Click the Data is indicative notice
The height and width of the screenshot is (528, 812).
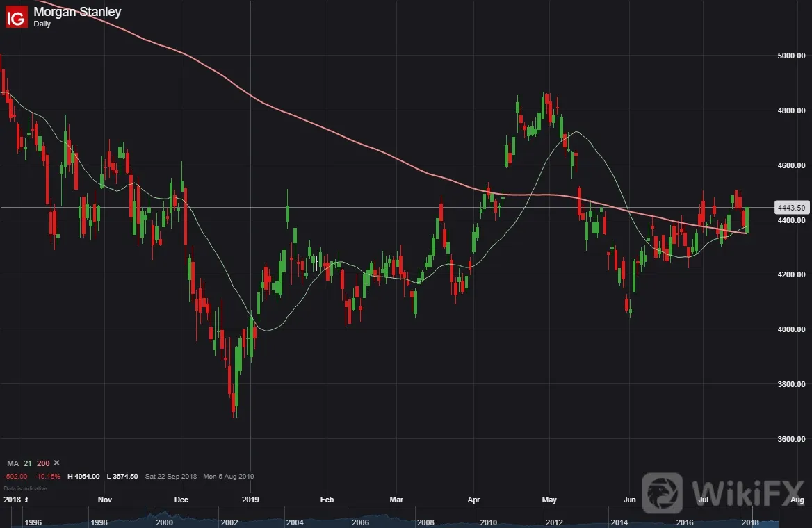pyautogui.click(x=25, y=488)
